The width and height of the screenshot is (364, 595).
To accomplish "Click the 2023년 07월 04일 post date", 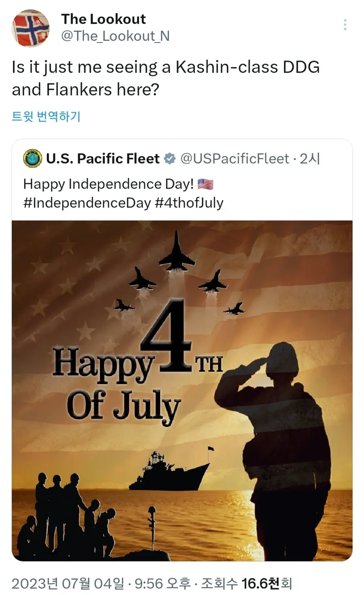I will pyautogui.click(x=68, y=583).
